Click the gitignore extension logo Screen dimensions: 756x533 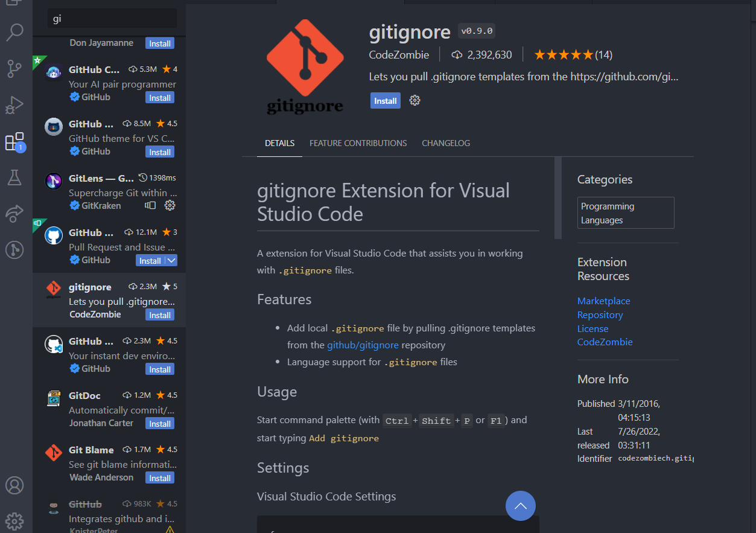click(305, 66)
